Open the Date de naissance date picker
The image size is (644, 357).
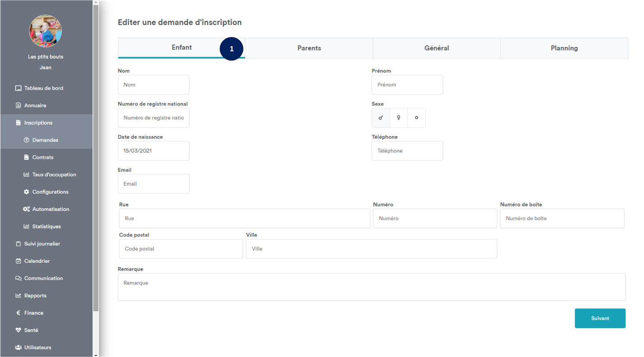[153, 151]
